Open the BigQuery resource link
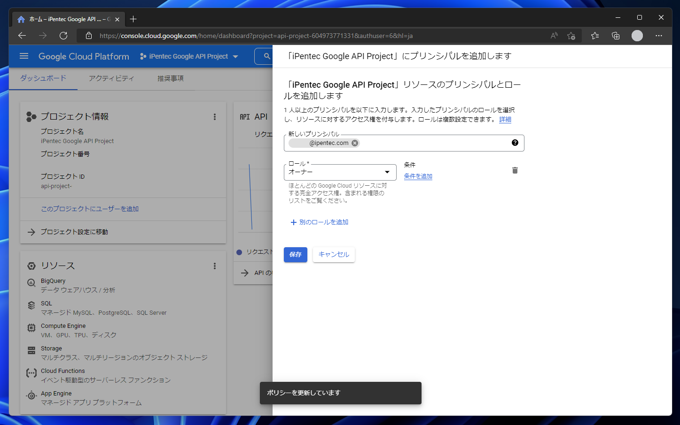680x425 pixels. pyautogui.click(x=53, y=281)
